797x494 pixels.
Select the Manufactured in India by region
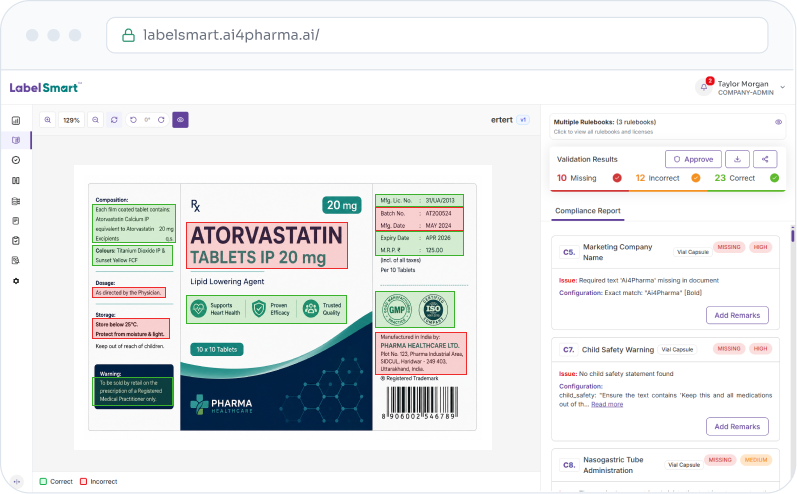pos(421,353)
